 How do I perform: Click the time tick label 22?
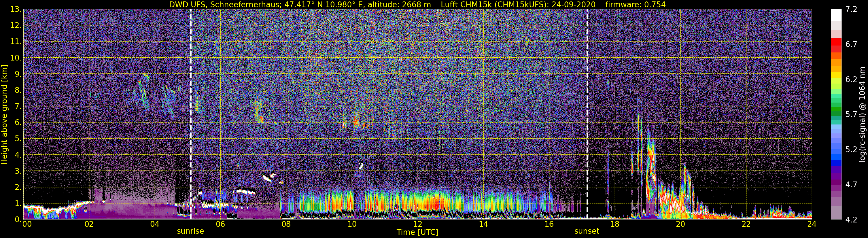tap(746, 224)
